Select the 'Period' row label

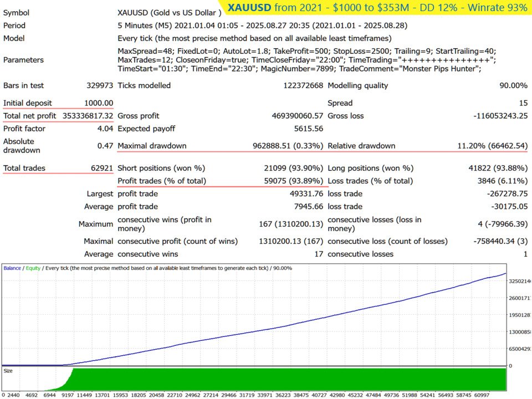tap(14, 25)
